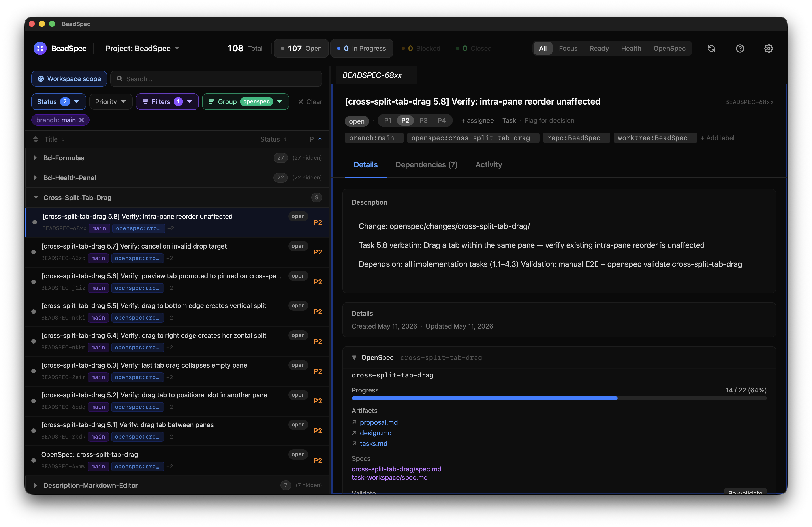Viewport: 812px width, 527px height.
Task: Remove the branch: main filter chip
Action: (x=82, y=120)
